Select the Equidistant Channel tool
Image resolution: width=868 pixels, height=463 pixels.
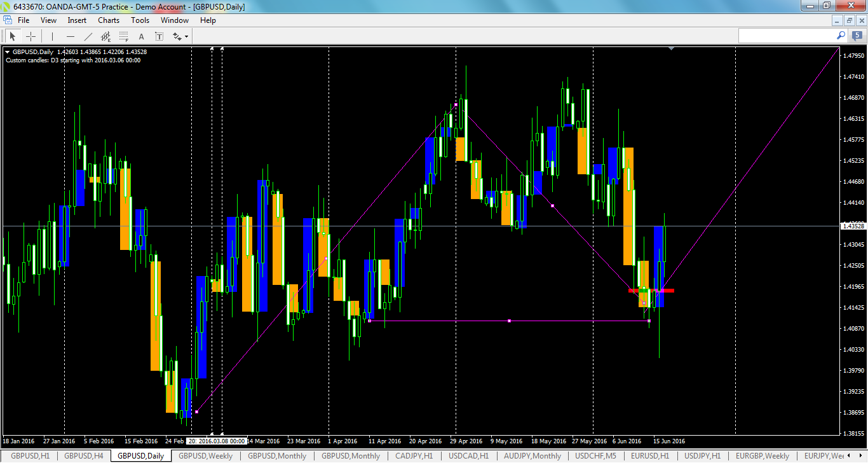106,36
